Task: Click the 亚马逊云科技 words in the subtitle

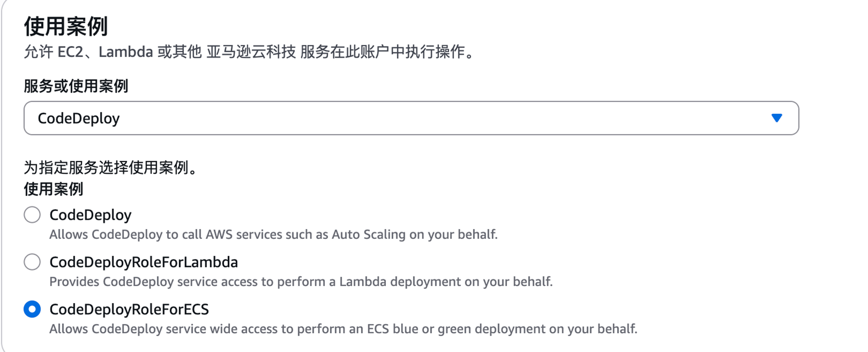Action: click(251, 52)
